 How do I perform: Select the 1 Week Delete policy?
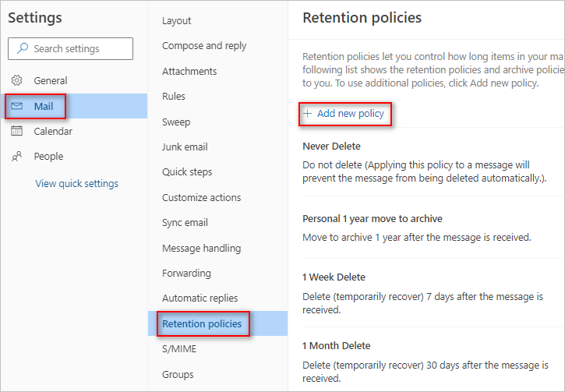click(334, 277)
